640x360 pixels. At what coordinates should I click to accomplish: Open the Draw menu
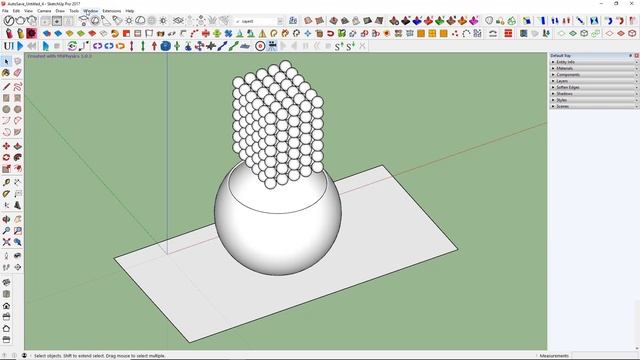coord(60,11)
